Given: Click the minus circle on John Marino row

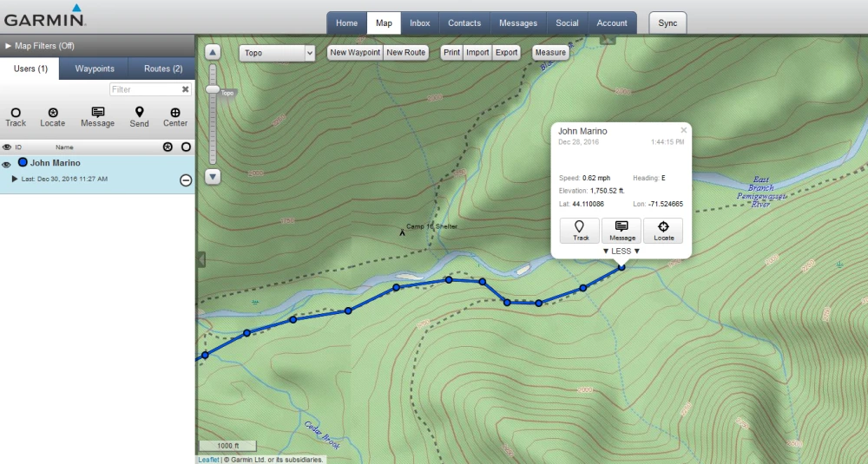Looking at the screenshot, I should point(185,180).
